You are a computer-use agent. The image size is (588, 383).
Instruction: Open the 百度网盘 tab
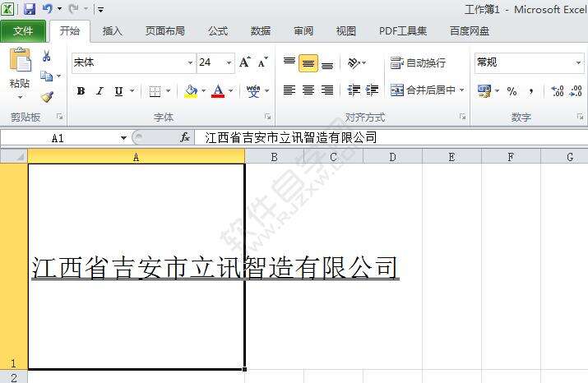(x=470, y=31)
